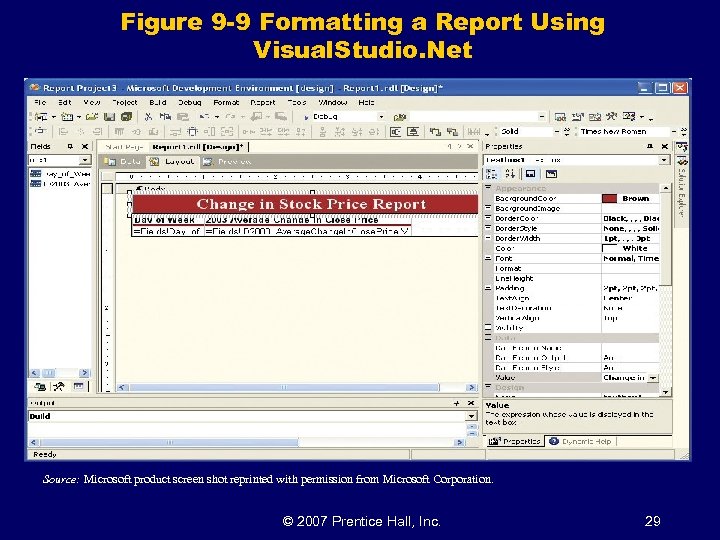The height and width of the screenshot is (540, 720).
Task: Click Align Tops layout icon
Action: (x=119, y=132)
